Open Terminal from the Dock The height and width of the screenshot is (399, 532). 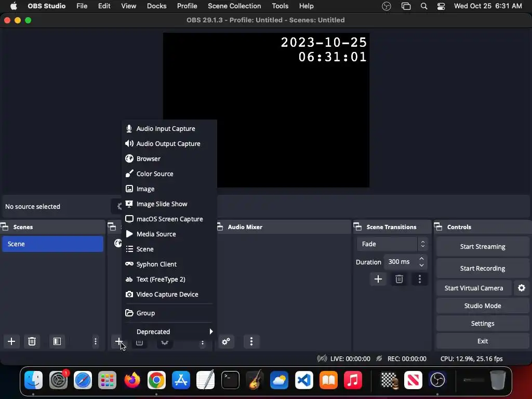click(230, 380)
